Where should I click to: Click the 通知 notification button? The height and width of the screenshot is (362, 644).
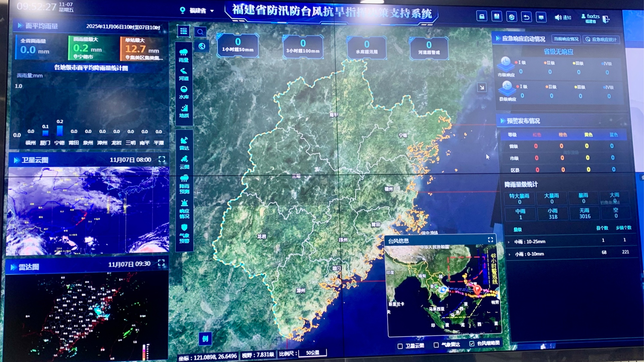563,17
